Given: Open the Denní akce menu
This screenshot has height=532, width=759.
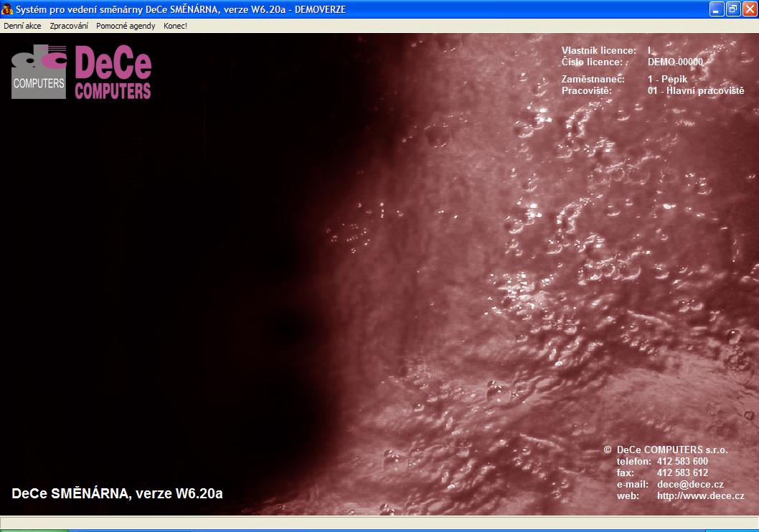Looking at the screenshot, I should [22, 26].
